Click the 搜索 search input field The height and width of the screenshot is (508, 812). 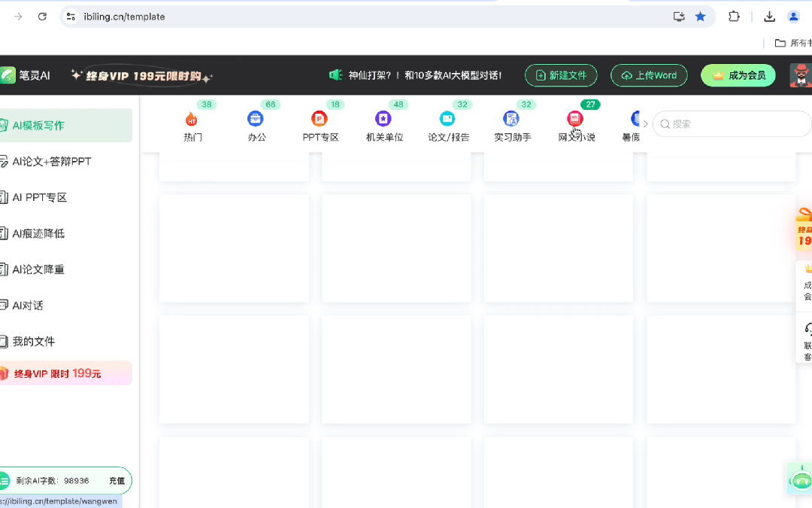point(732,124)
